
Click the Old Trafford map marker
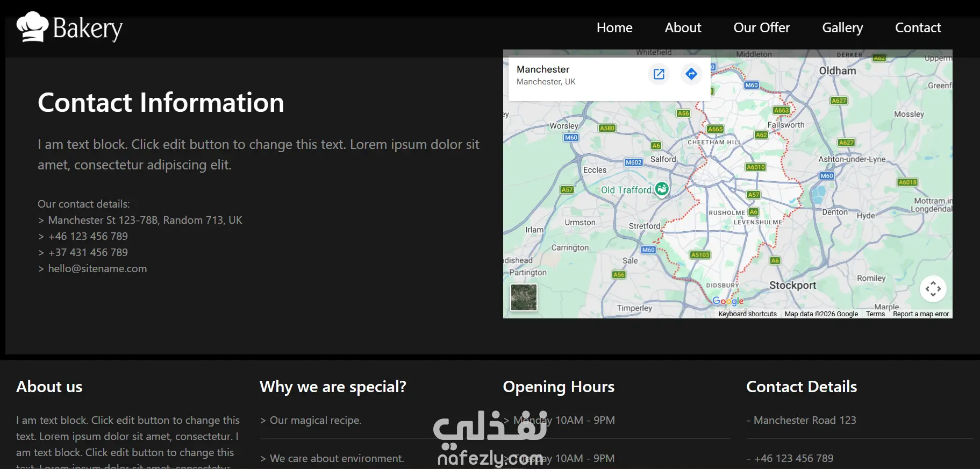tap(662, 189)
